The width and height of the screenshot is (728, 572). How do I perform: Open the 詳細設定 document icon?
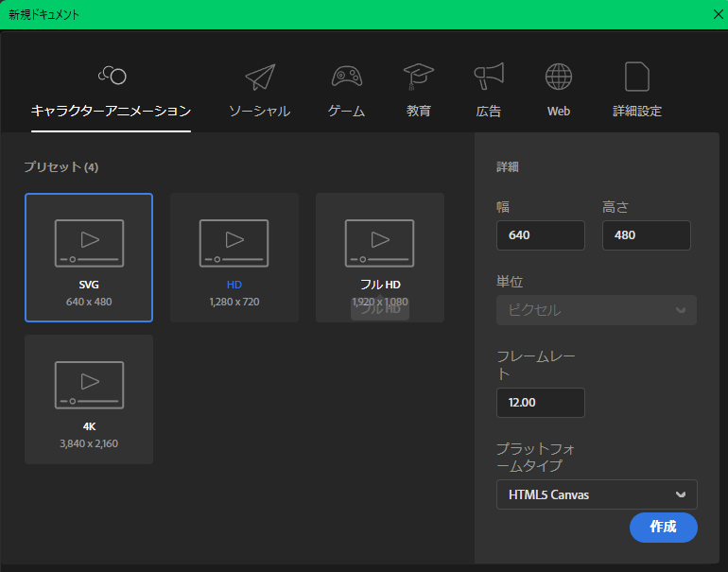click(637, 77)
